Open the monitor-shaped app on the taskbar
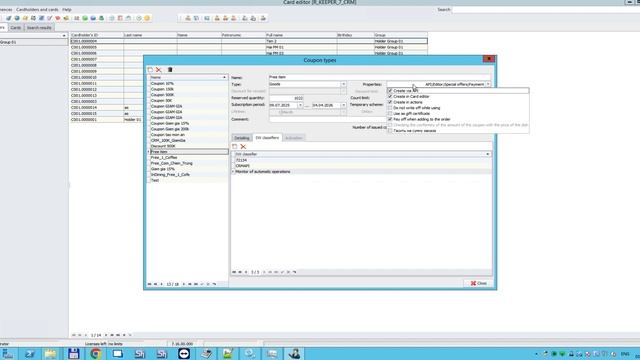The image size is (640, 360). click(x=118, y=353)
